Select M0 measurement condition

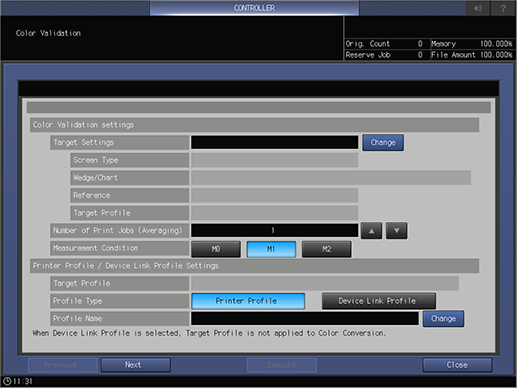216,249
